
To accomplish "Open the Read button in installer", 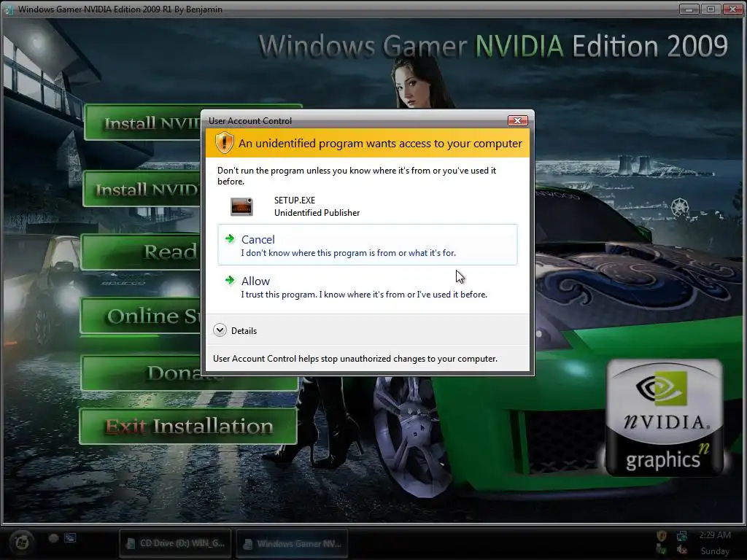I will pos(141,252).
